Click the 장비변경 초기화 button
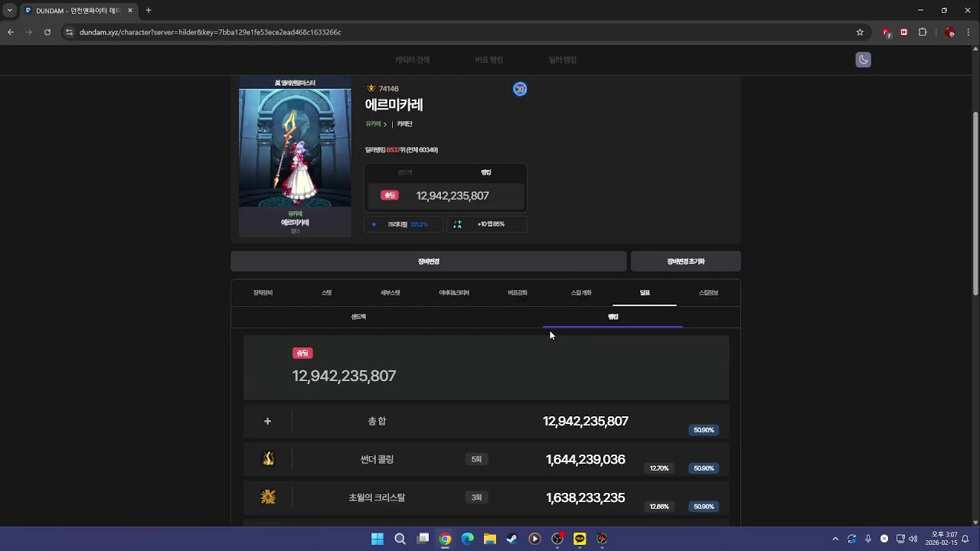This screenshot has width=980, height=551. tap(685, 262)
